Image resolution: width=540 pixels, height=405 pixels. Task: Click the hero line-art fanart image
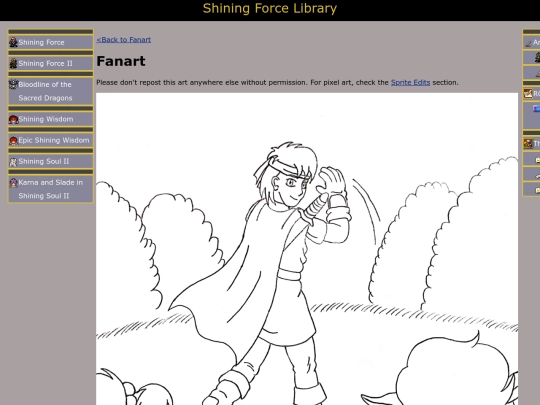point(307,249)
